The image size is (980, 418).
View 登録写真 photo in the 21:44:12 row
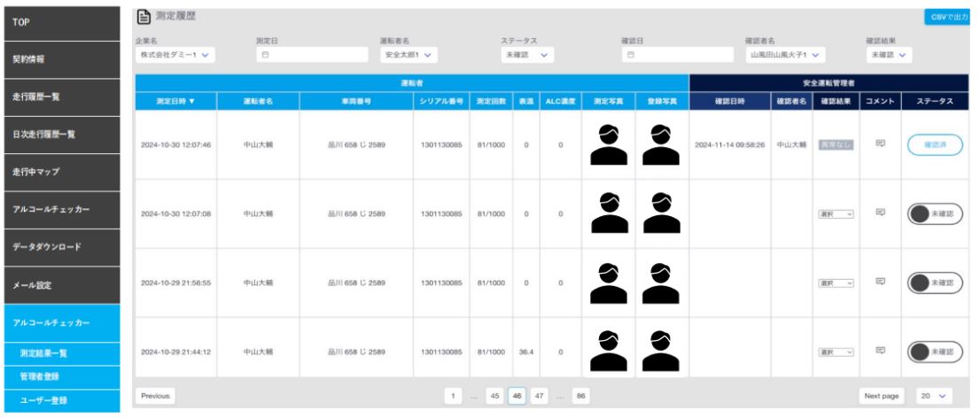click(x=660, y=352)
